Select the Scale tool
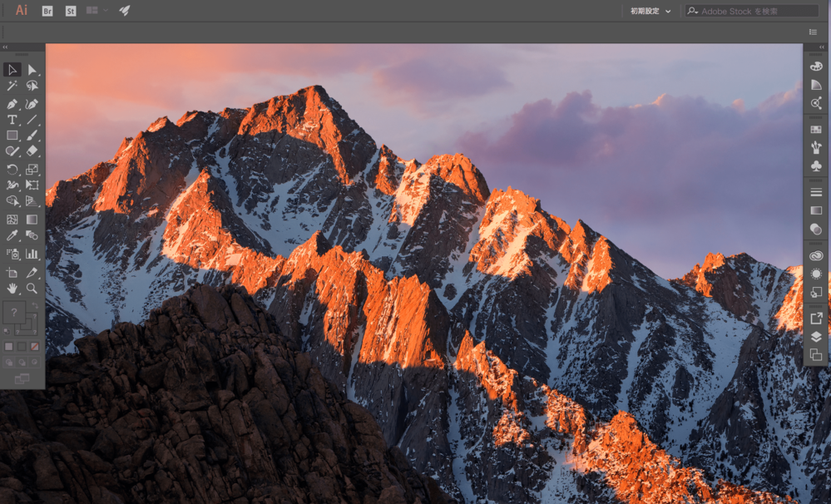This screenshot has height=504, width=831. [32, 170]
